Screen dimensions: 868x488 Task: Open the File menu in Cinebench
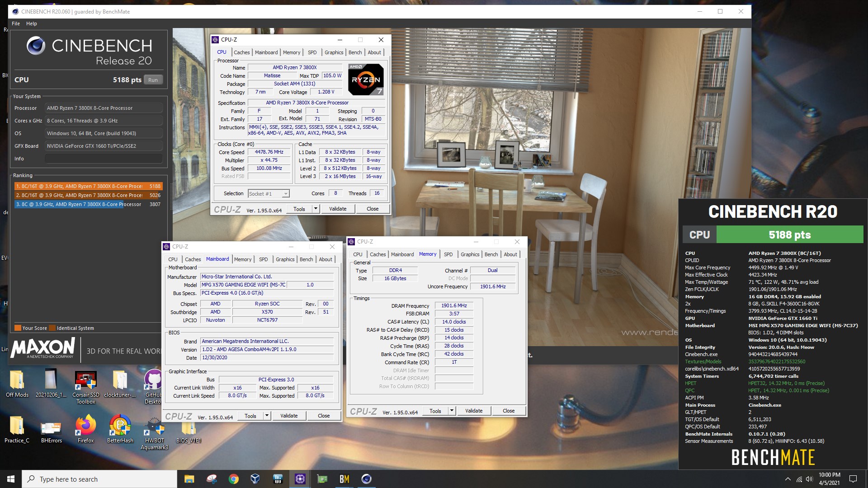pyautogui.click(x=16, y=23)
